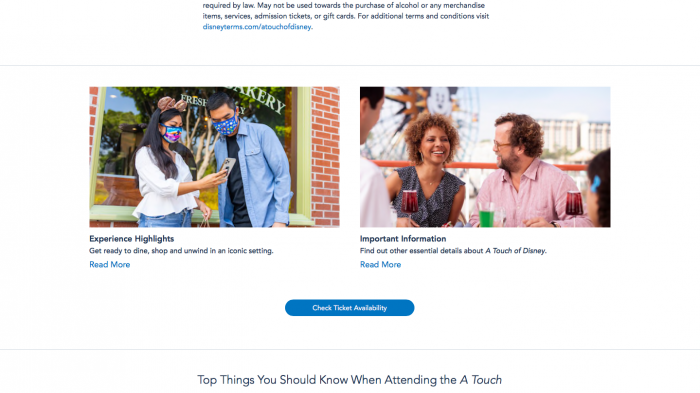Click the italic 'A Touch of Disney' text
Viewport: 700px width, 393px height.
(515, 251)
